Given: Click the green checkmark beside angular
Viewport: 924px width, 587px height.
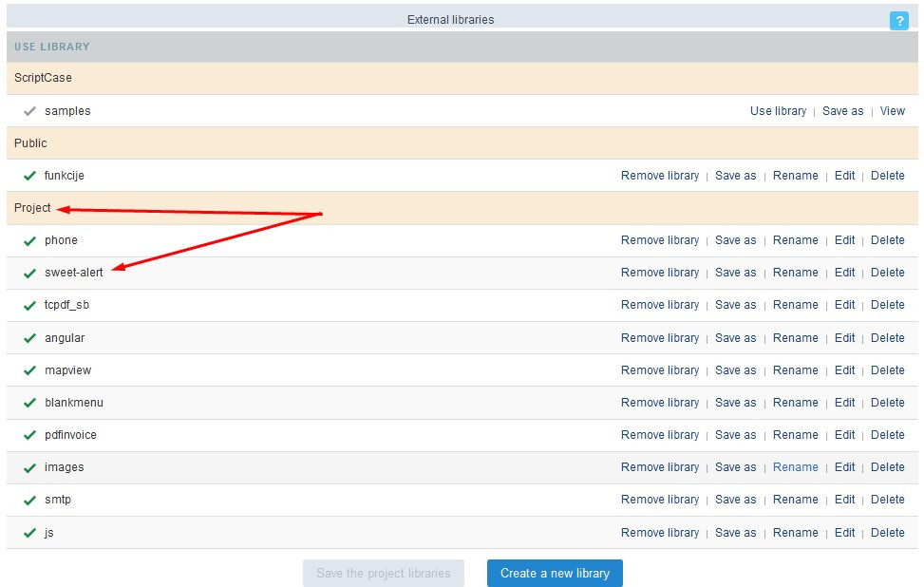Looking at the screenshot, I should click(29, 338).
